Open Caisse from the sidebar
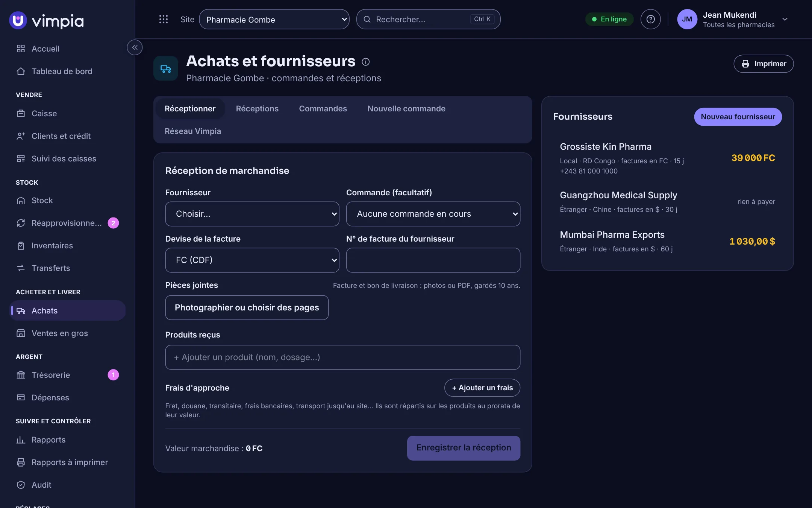This screenshot has width=812, height=508. coord(67,113)
